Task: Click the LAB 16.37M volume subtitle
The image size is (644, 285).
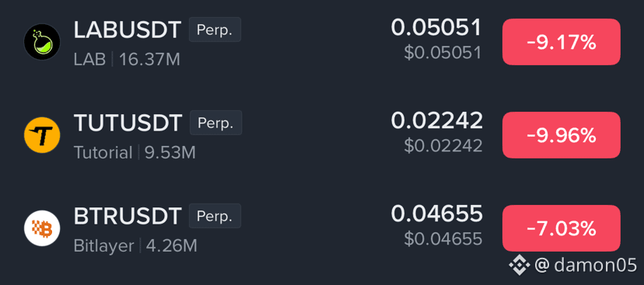Action: pos(127,60)
